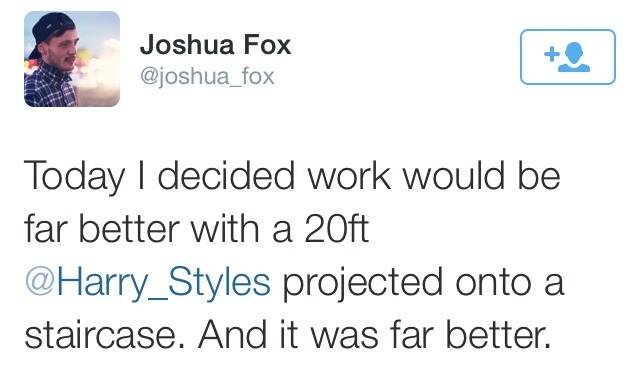Image resolution: width=626 pixels, height=365 pixels.
Task: Tap the plus sign in follow icon
Action: pyautogui.click(x=551, y=54)
